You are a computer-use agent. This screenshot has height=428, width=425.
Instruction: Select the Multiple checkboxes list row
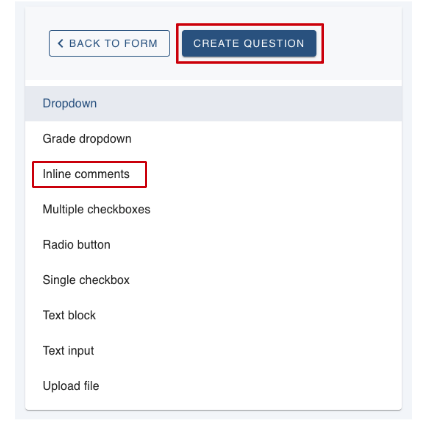point(213,209)
